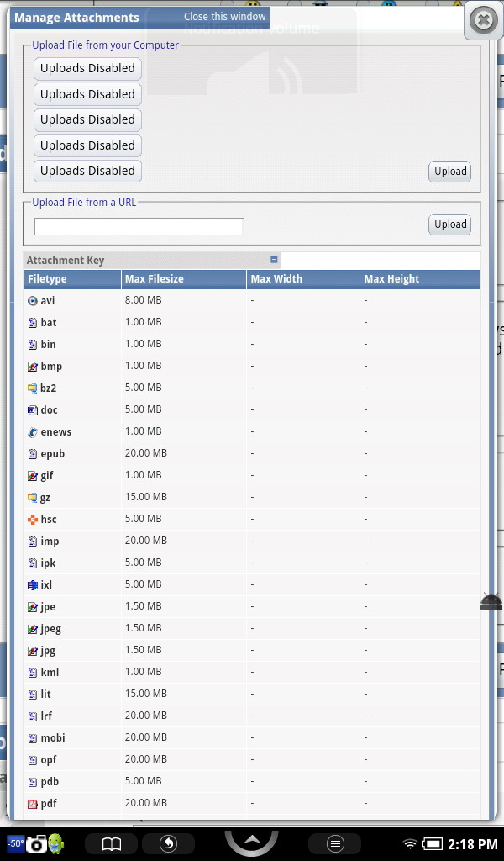Tap the Wi-Fi status icon
This screenshot has height=861, width=504.
410,844
